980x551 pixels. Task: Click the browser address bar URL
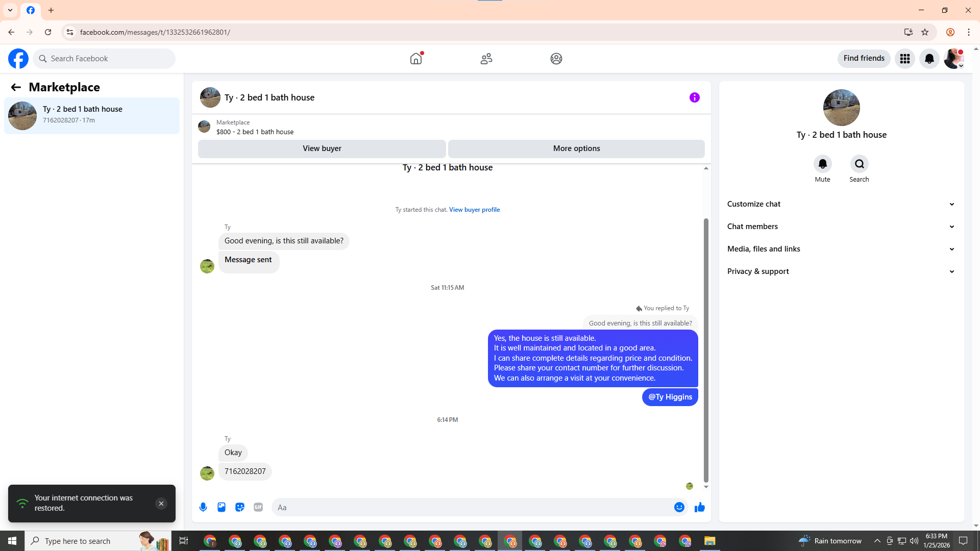[155, 32]
